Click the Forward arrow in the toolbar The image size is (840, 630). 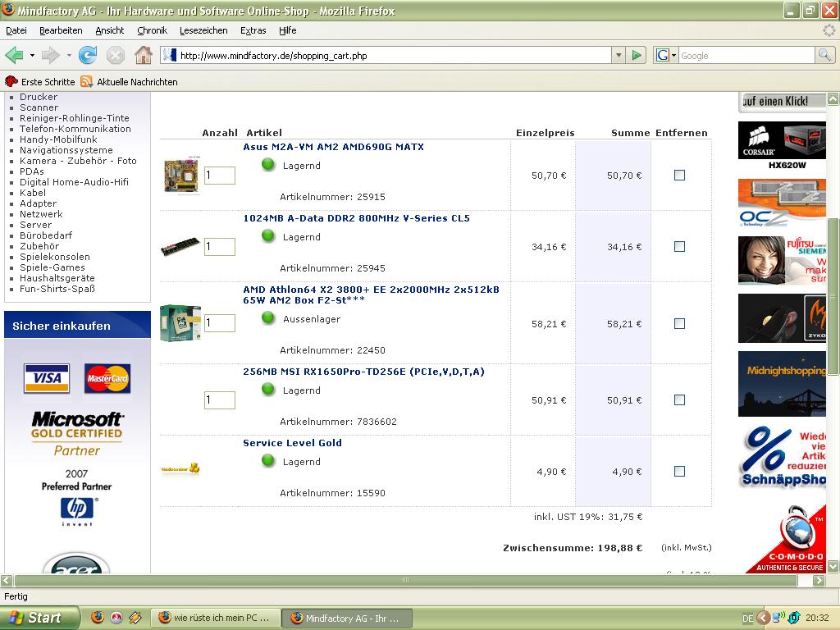tap(50, 55)
